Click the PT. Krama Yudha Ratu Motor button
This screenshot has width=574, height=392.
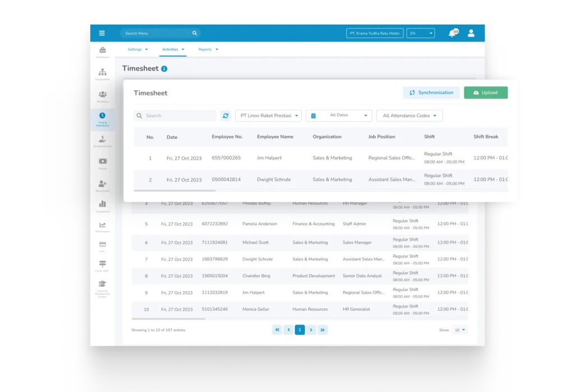(x=375, y=33)
